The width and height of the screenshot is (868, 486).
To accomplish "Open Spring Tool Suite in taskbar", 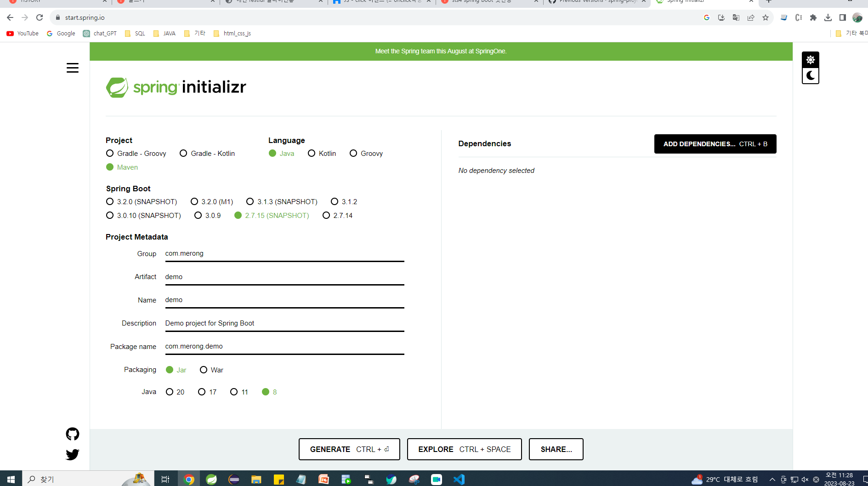I will [x=211, y=479].
